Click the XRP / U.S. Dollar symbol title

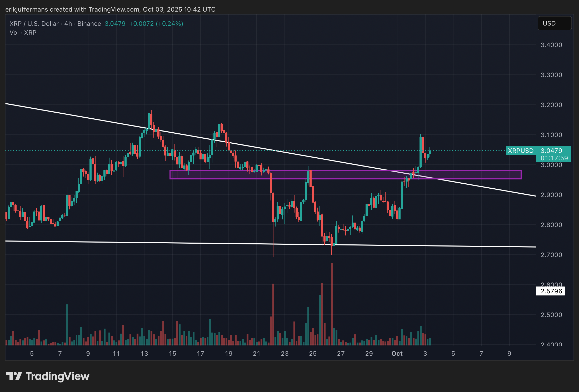point(34,24)
